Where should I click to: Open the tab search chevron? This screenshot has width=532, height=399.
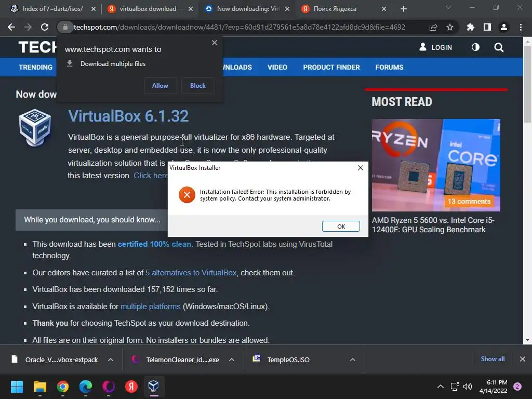(448, 7)
